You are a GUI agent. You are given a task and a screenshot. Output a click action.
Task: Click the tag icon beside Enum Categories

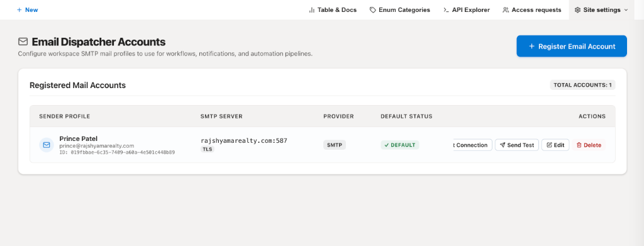click(x=372, y=10)
